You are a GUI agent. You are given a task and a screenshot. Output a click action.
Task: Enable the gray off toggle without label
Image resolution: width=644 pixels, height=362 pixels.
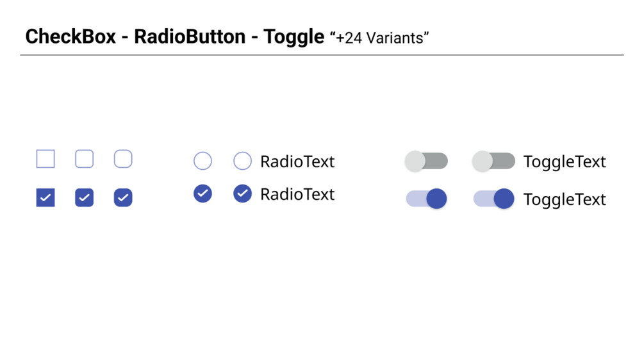point(426,161)
